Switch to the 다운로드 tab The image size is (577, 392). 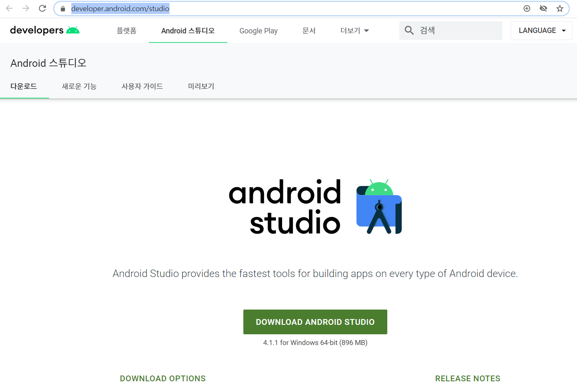coord(24,86)
